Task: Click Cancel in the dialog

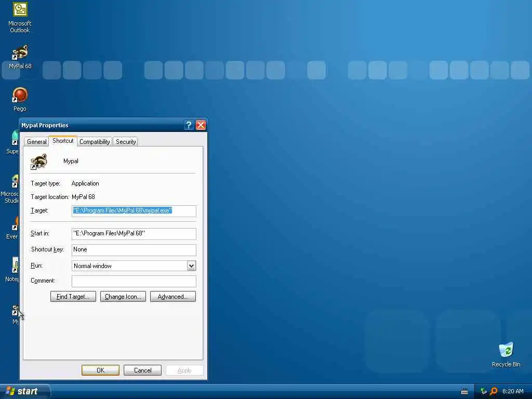Action: point(142,370)
